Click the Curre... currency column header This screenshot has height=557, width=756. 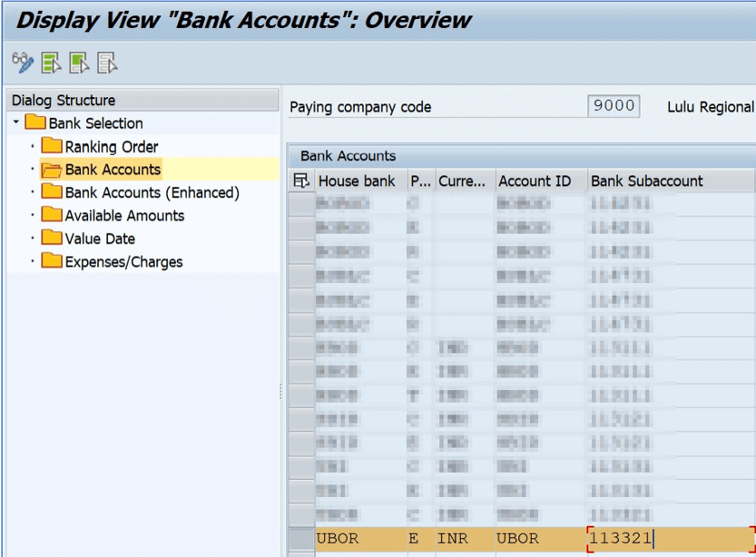[466, 181]
